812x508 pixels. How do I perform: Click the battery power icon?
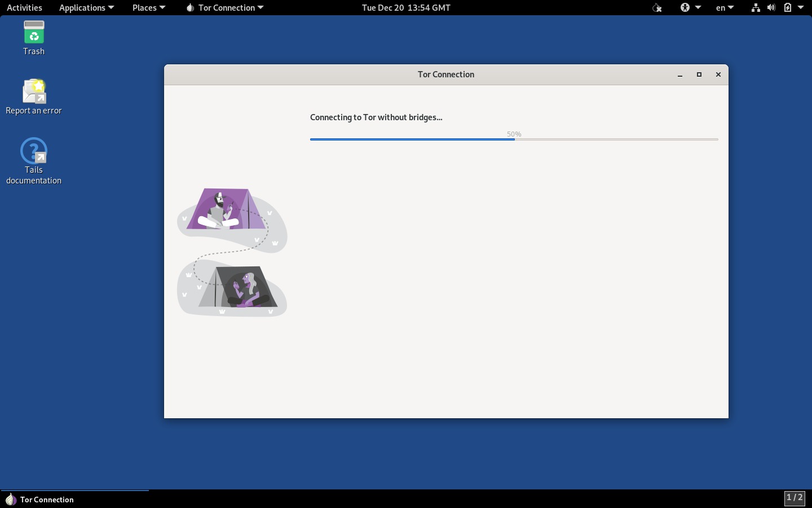coord(788,7)
